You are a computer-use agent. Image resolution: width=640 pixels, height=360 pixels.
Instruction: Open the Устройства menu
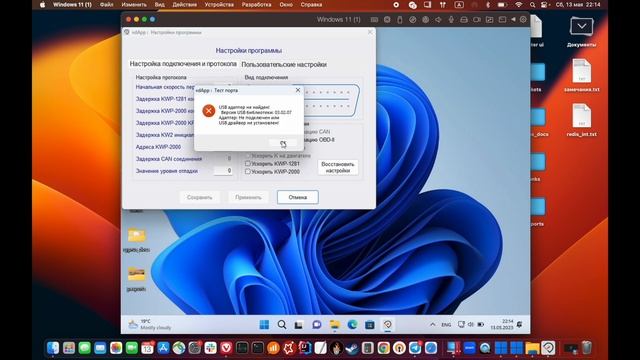[x=219, y=5]
